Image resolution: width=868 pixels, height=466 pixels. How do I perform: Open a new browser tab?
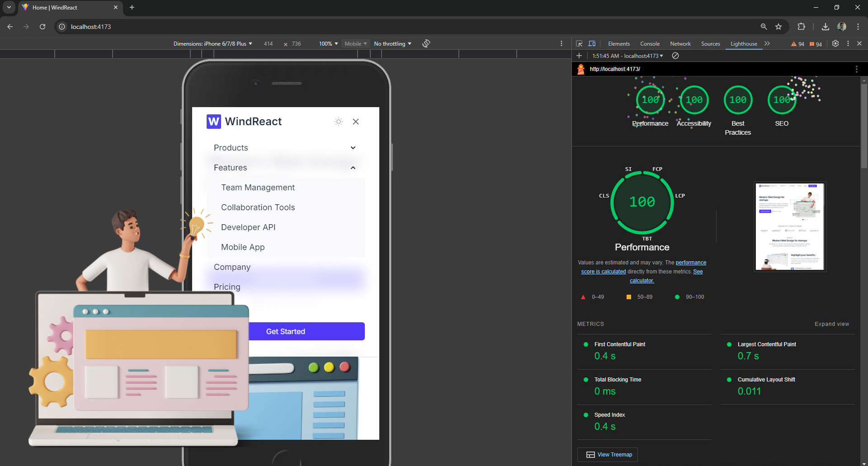pos(132,7)
